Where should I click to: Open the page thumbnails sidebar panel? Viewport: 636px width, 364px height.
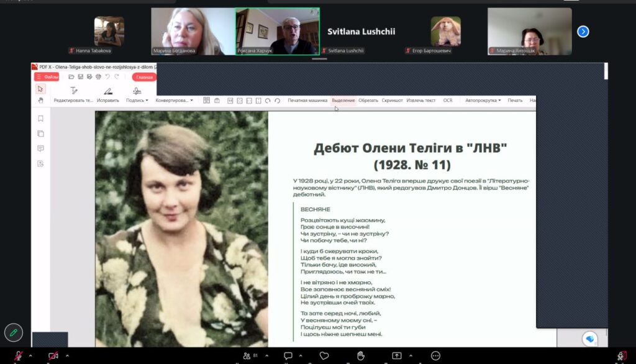40,134
